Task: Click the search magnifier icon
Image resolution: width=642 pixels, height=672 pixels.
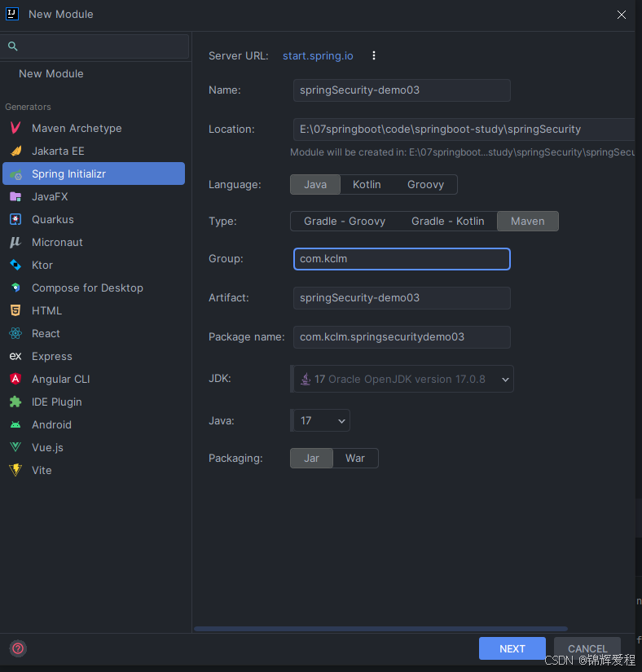Action: 13,46
